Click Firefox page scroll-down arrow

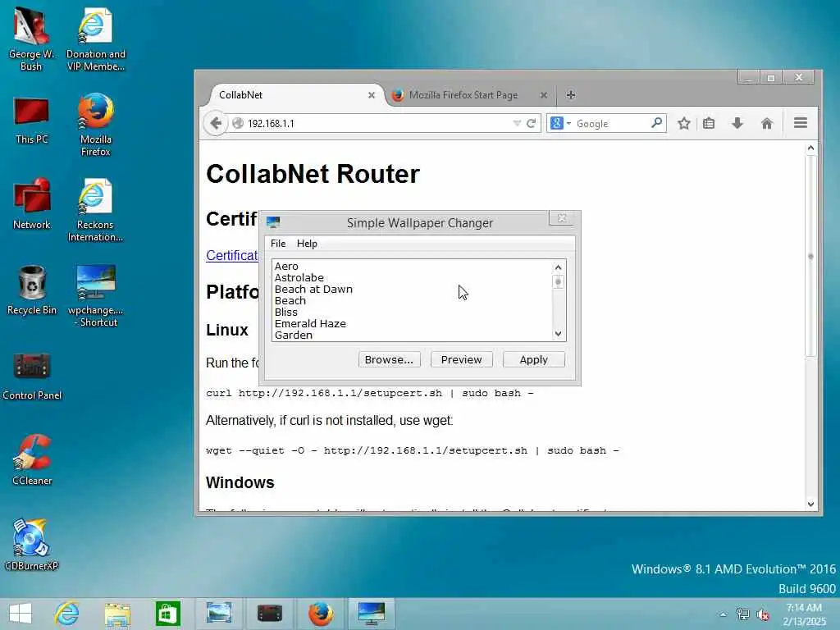click(x=810, y=504)
